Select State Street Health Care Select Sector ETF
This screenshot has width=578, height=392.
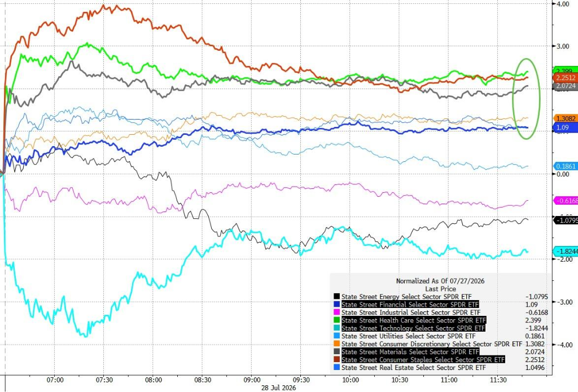(x=414, y=320)
